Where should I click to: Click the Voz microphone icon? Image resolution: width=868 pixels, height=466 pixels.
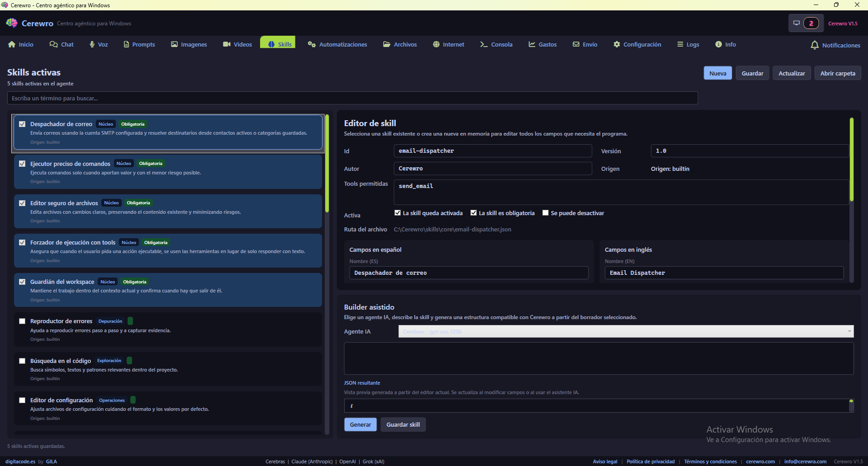[x=92, y=44]
